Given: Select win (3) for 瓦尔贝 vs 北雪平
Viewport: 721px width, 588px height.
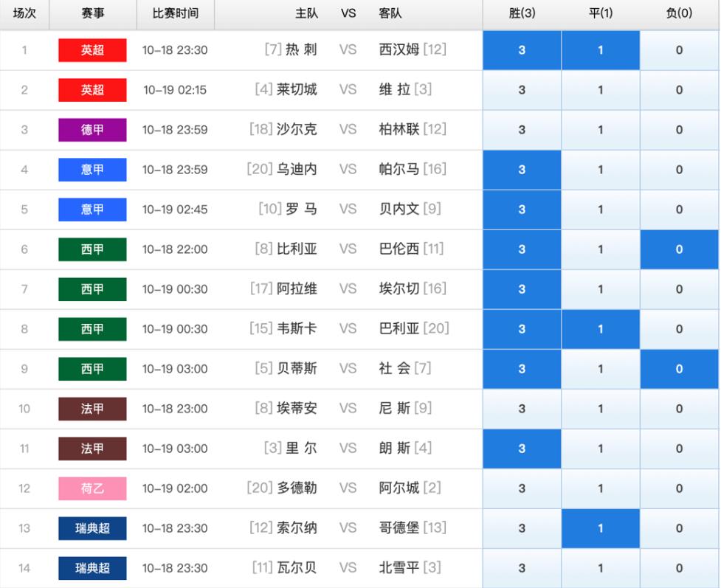Looking at the screenshot, I should click(x=522, y=568).
